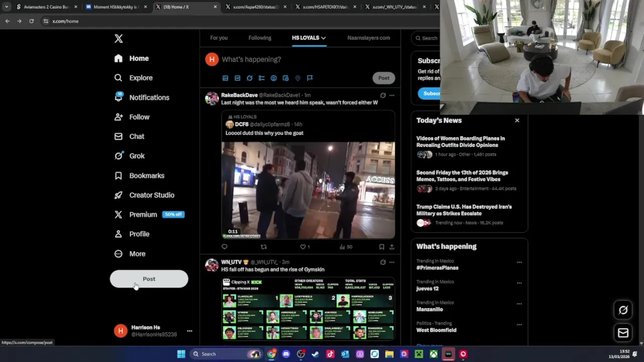The width and height of the screenshot is (644, 362).
Task: Schedule the post with calendar icon
Action: (286, 78)
